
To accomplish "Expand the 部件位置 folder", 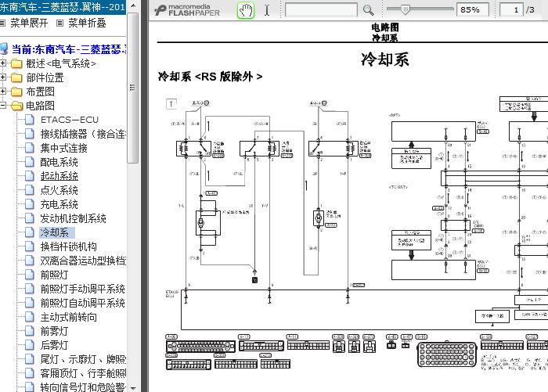I will (x=3, y=77).
